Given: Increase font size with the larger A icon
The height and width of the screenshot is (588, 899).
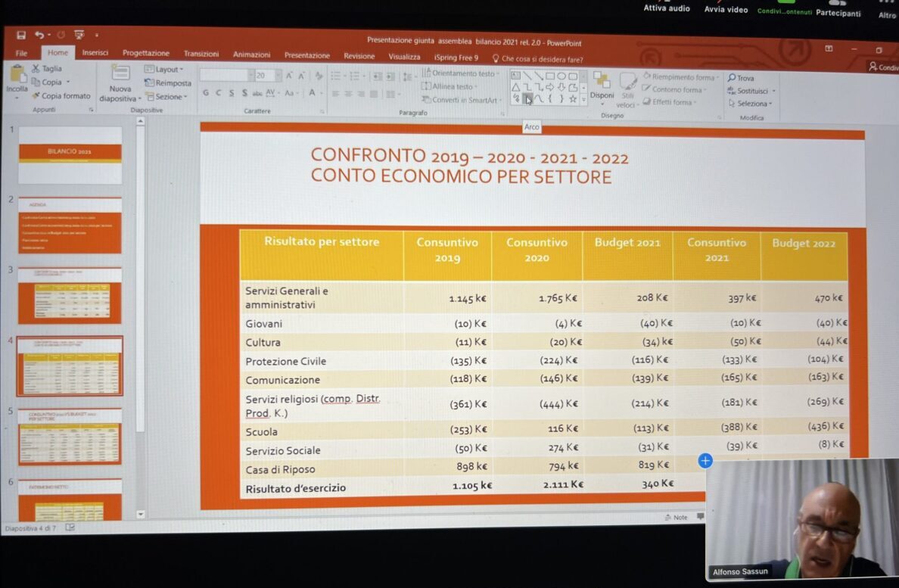Looking at the screenshot, I should (x=289, y=76).
